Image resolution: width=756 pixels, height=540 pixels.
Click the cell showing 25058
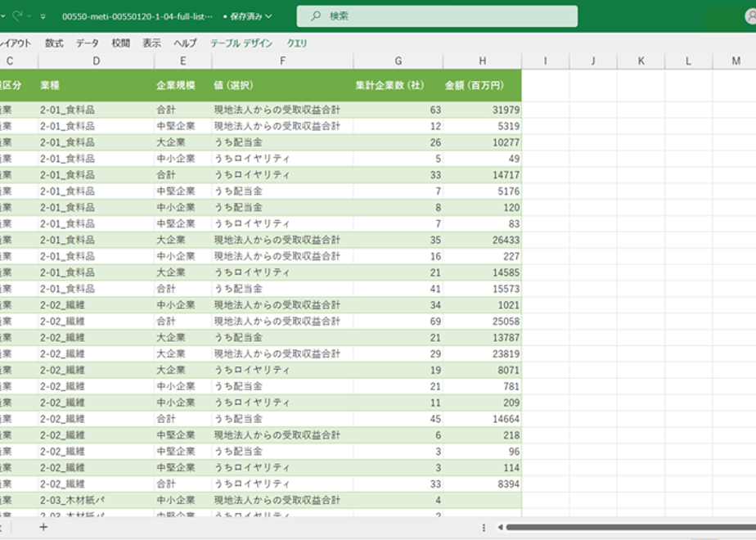[x=482, y=322]
